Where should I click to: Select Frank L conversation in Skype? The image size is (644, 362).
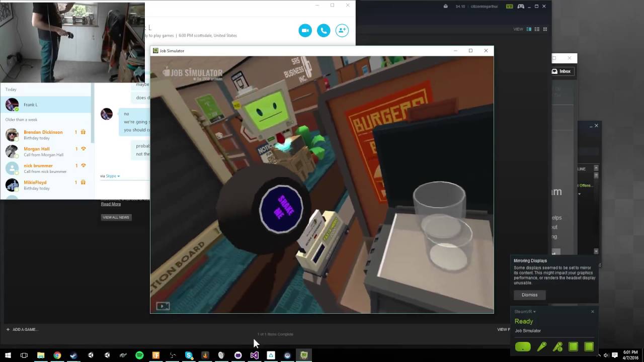[45, 105]
